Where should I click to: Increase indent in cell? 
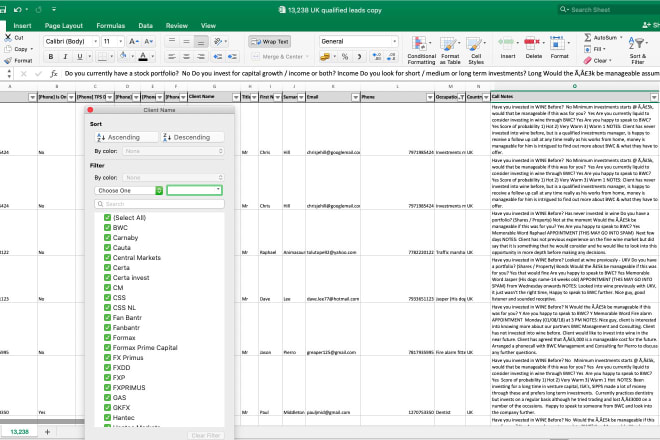[232, 56]
